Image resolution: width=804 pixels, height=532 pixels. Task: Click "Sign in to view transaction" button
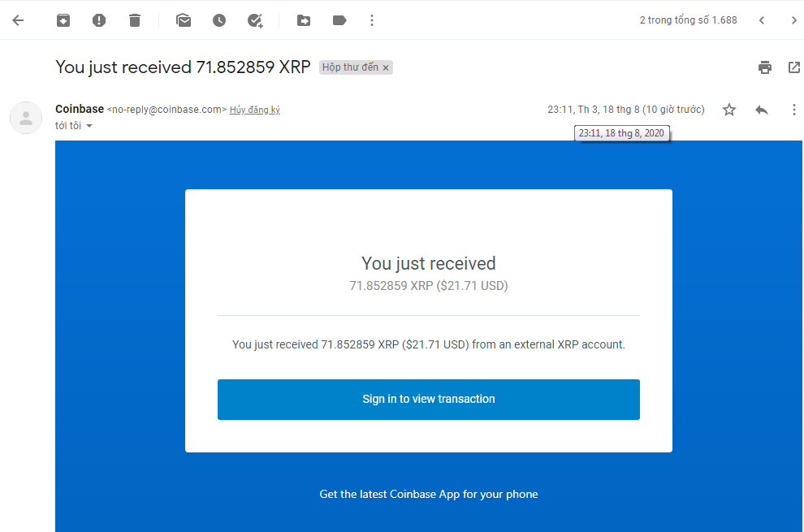pos(428,399)
